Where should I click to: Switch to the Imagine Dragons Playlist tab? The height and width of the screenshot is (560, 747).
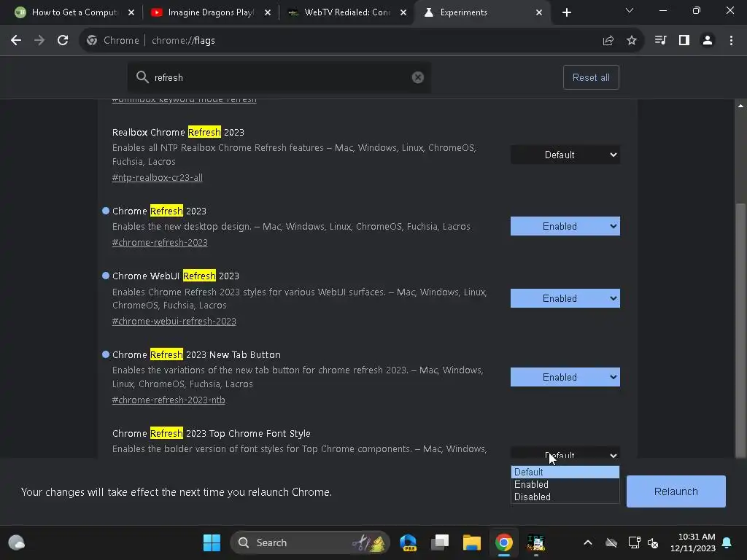[x=210, y=12]
